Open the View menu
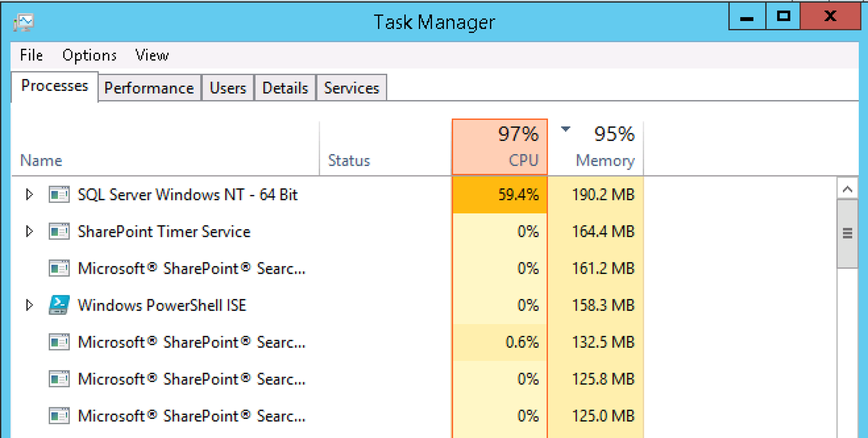Image resolution: width=868 pixels, height=438 pixels. (152, 55)
